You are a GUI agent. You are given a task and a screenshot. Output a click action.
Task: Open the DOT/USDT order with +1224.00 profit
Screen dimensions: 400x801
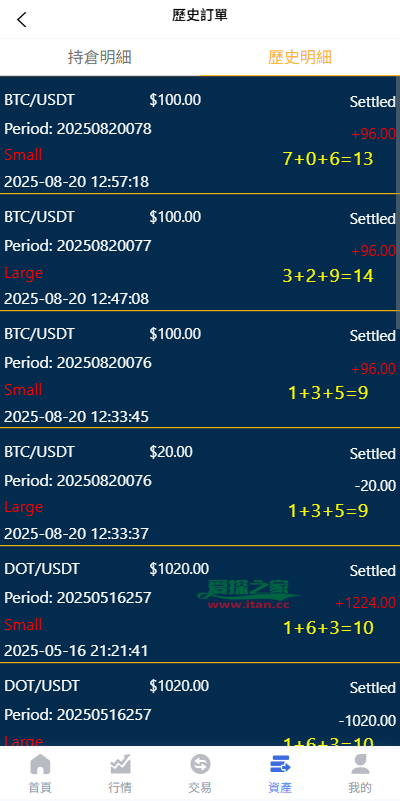coord(200,604)
